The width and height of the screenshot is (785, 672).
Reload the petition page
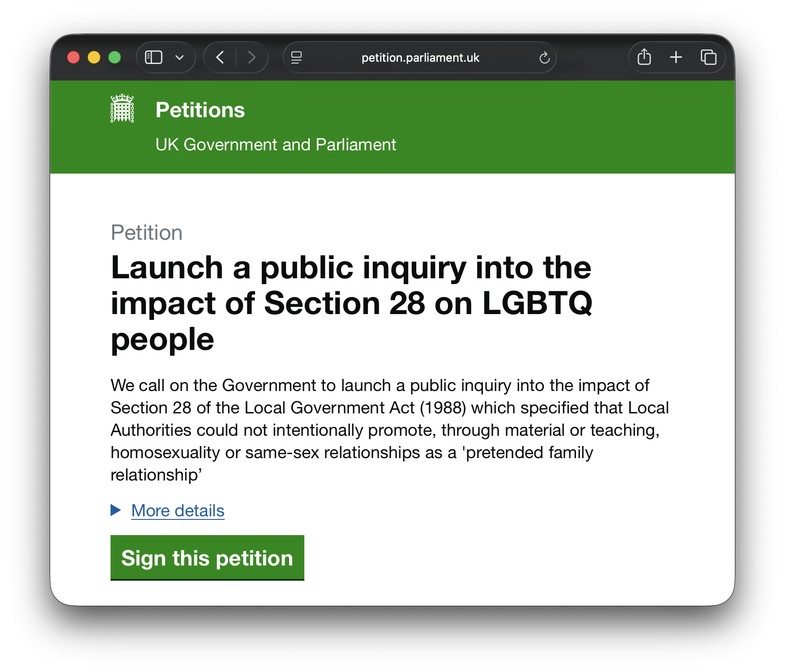tap(544, 57)
